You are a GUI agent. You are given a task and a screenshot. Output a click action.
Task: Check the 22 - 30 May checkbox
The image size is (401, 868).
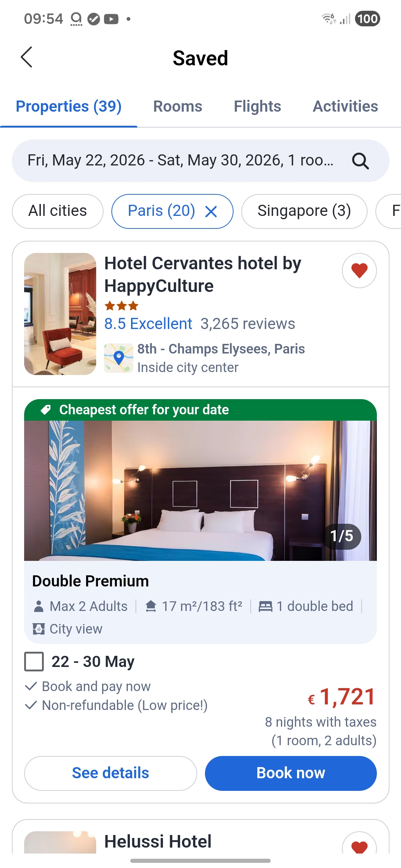click(34, 661)
